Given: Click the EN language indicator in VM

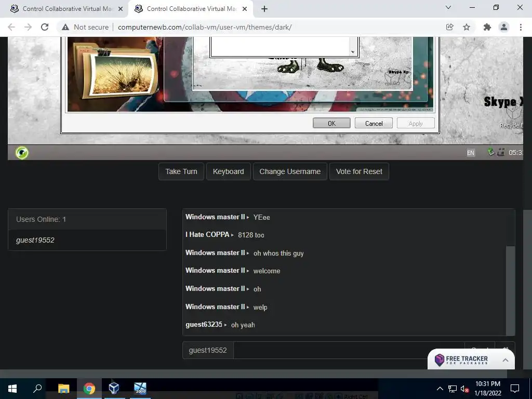Looking at the screenshot, I should click(470, 153).
